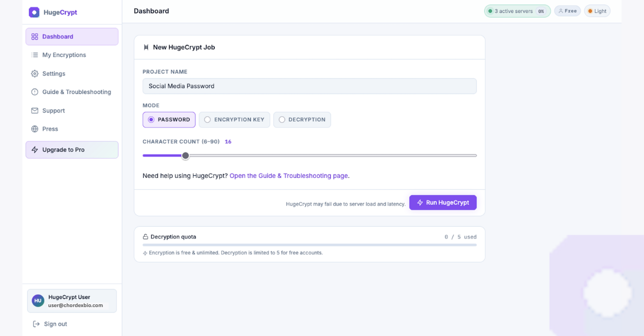Viewport: 644px width, 336px height.
Task: Click the character count slider handle
Action: (x=185, y=155)
